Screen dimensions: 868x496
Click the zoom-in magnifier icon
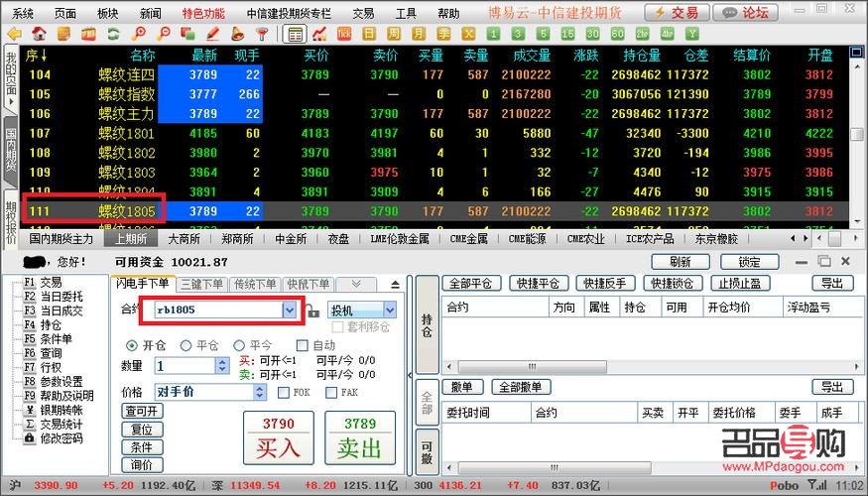[x=139, y=35]
